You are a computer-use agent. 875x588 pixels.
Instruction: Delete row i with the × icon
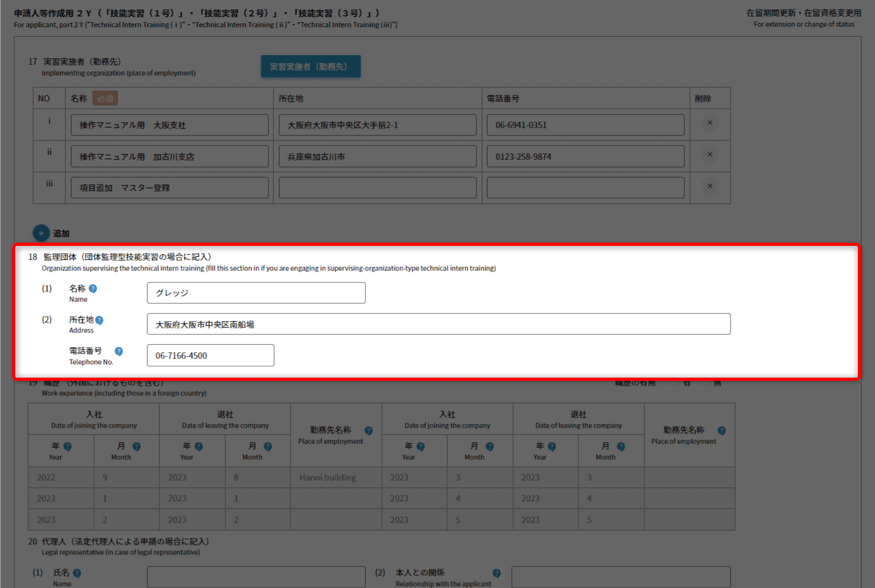710,123
